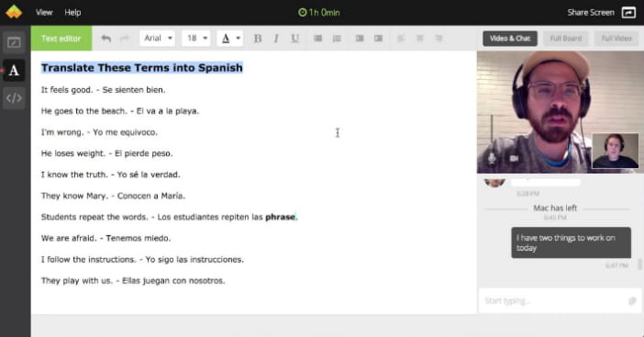
Task: Click the line 'He loses weight. - El pierde peso.'
Action: 106,153
